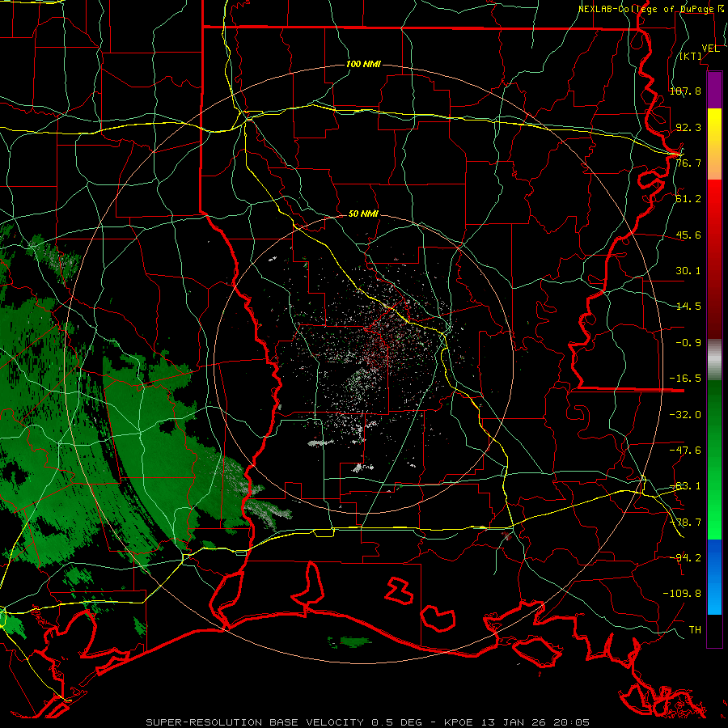Click the product title caption at bottom

368,722
